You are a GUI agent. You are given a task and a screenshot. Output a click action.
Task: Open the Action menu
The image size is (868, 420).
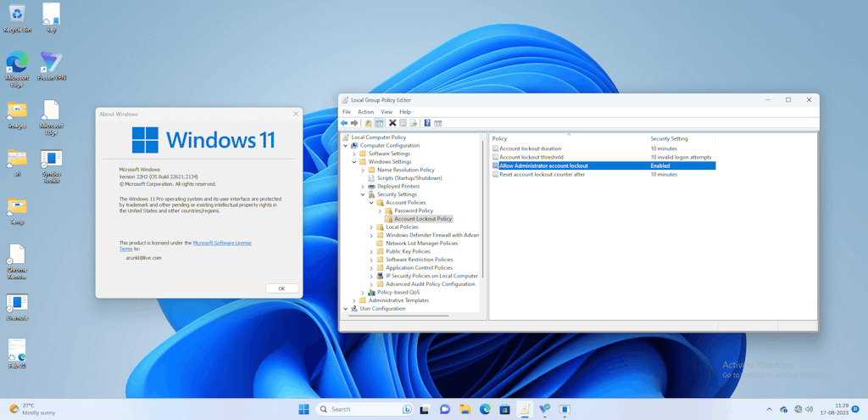(x=366, y=112)
